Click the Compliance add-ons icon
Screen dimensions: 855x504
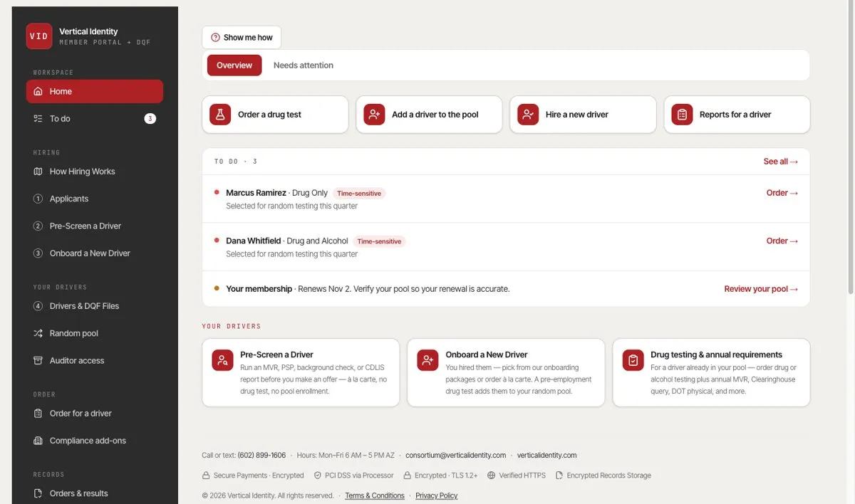click(38, 441)
